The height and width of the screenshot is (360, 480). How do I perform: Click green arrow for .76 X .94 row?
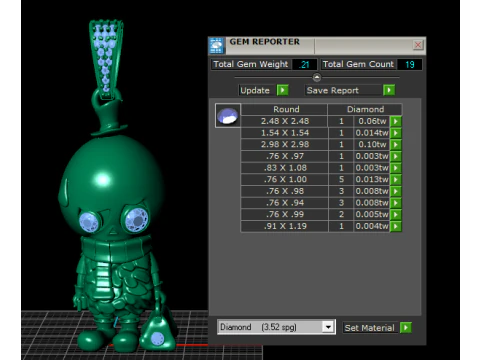click(395, 203)
